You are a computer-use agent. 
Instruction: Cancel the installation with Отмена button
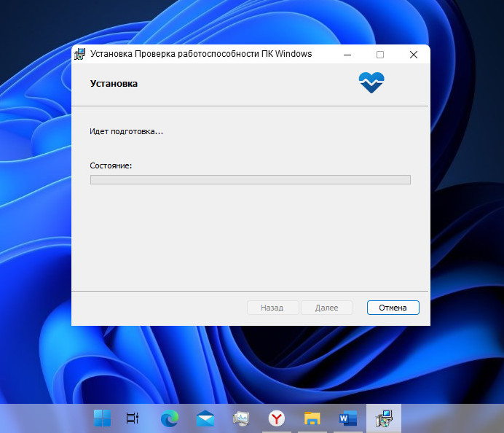click(x=393, y=308)
